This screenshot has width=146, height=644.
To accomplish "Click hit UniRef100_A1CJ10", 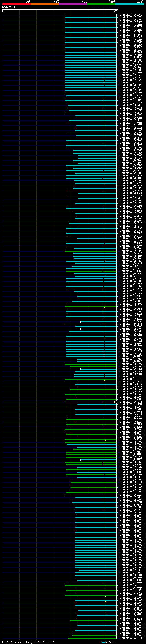I will tap(131, 291).
